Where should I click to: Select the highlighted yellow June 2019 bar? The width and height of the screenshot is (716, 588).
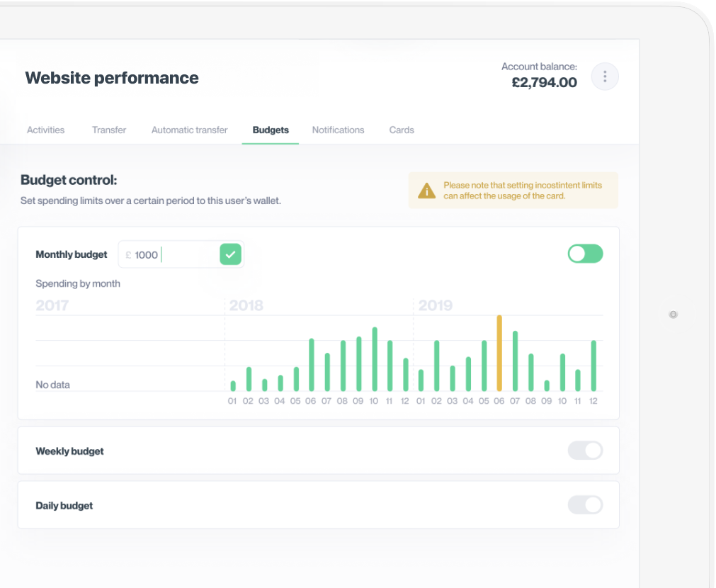coord(499,354)
